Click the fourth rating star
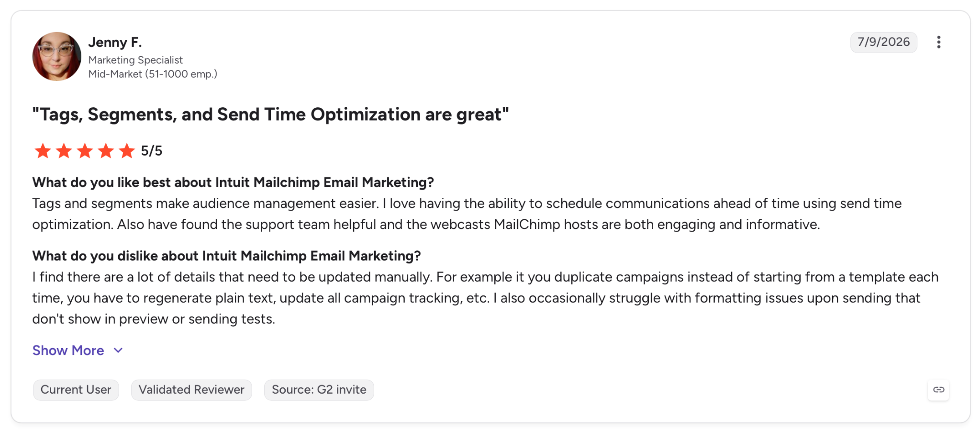The height and width of the screenshot is (430, 980). 106,151
